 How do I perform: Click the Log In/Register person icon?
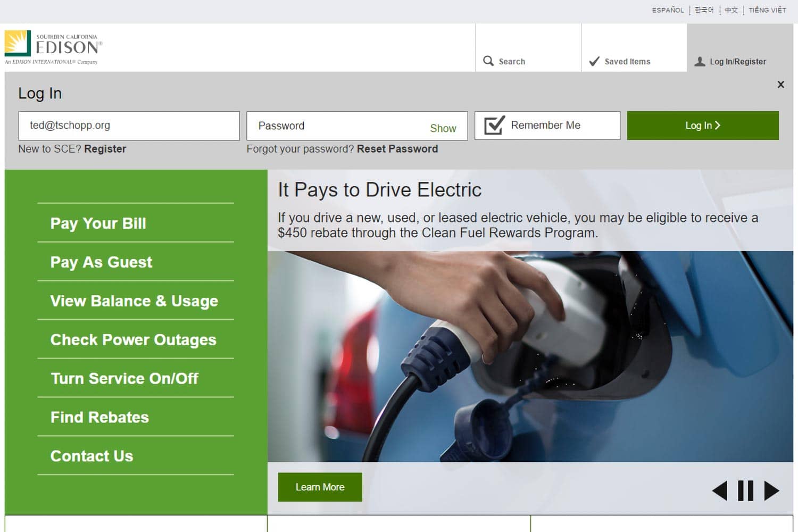[x=700, y=61]
